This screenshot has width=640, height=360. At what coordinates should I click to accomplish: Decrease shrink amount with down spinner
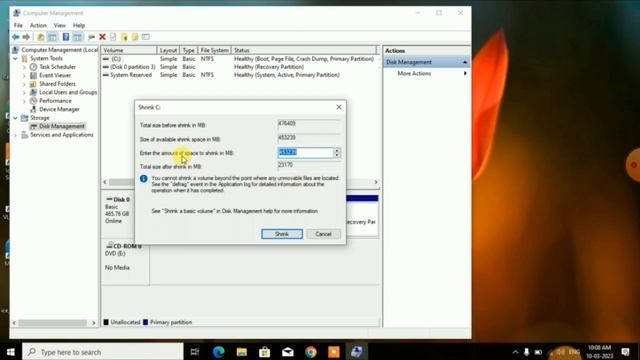tap(337, 155)
